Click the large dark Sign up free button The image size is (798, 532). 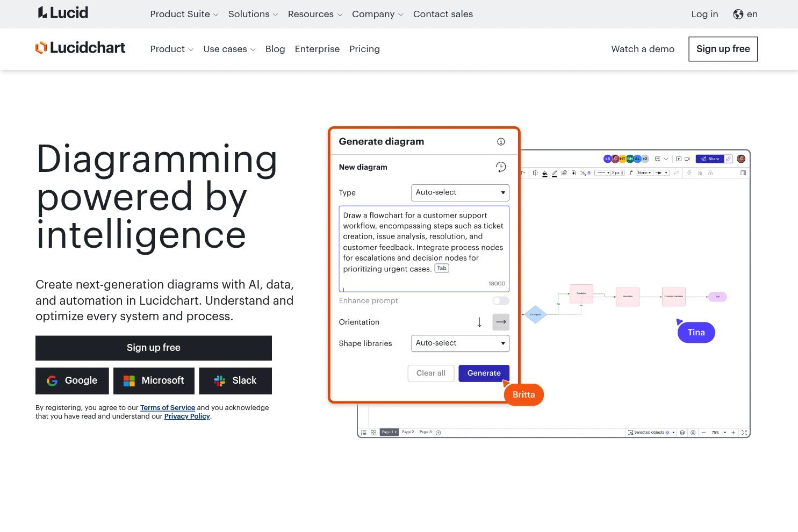154,348
